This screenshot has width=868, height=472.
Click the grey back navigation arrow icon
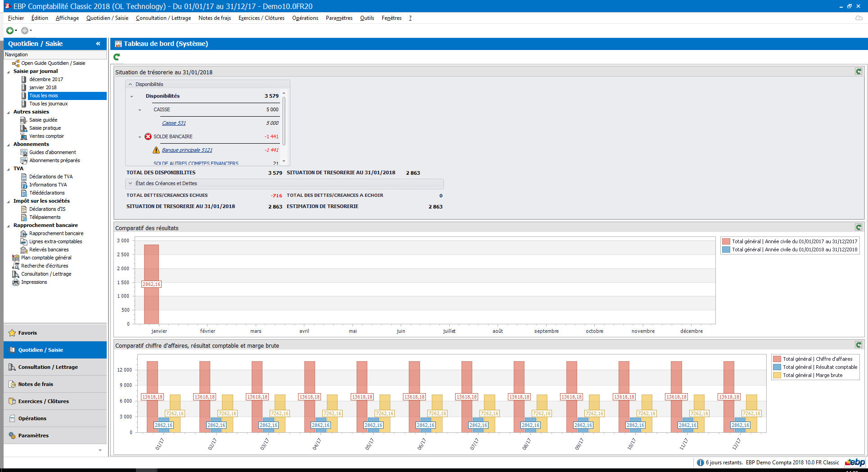[24, 31]
